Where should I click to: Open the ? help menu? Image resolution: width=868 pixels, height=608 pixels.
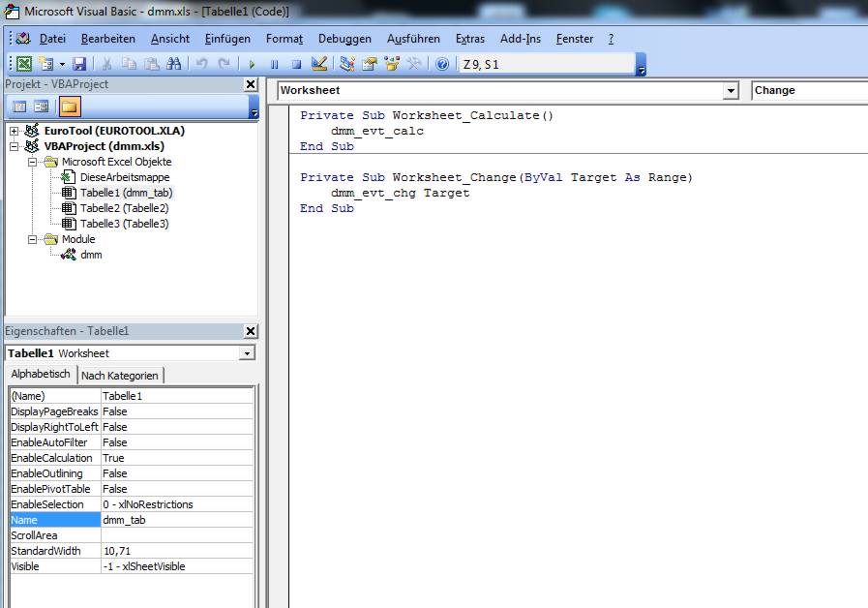(612, 39)
